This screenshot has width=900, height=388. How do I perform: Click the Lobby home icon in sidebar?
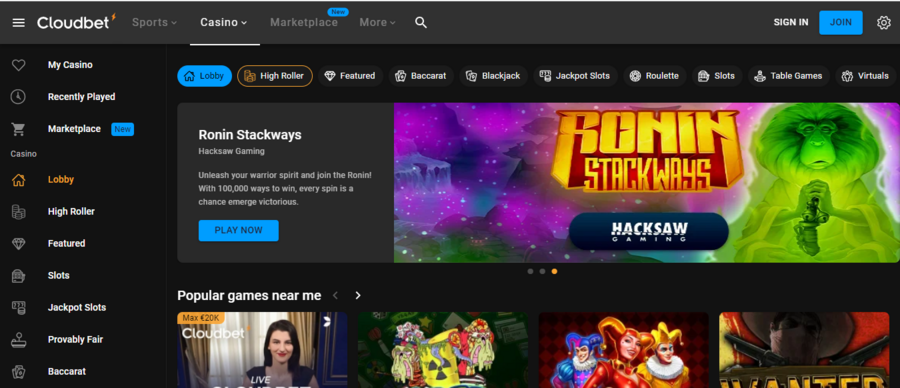[18, 180]
